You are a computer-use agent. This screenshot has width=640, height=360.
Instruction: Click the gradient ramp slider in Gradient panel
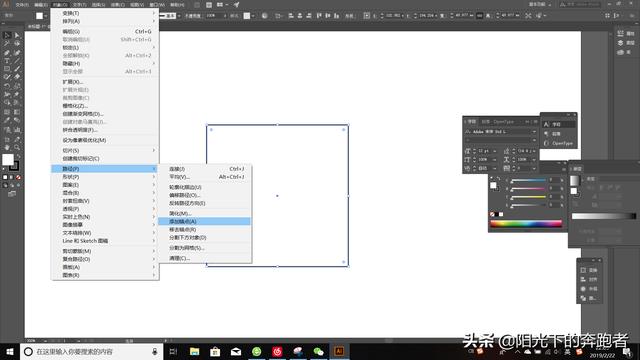point(604,216)
